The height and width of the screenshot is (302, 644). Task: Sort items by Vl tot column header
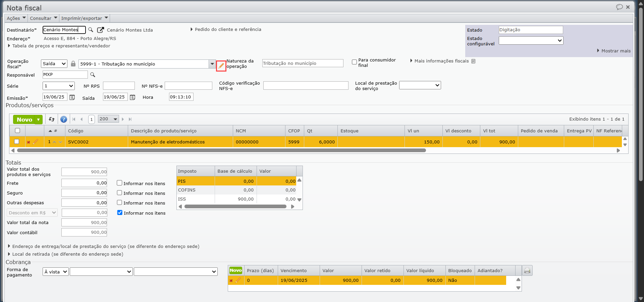[499, 131]
